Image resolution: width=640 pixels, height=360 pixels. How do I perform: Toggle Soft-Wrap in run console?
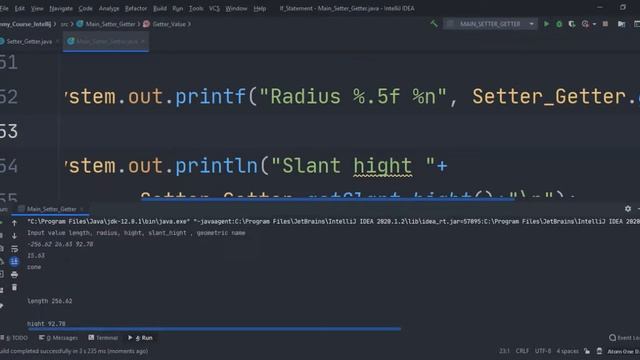tap(14, 249)
